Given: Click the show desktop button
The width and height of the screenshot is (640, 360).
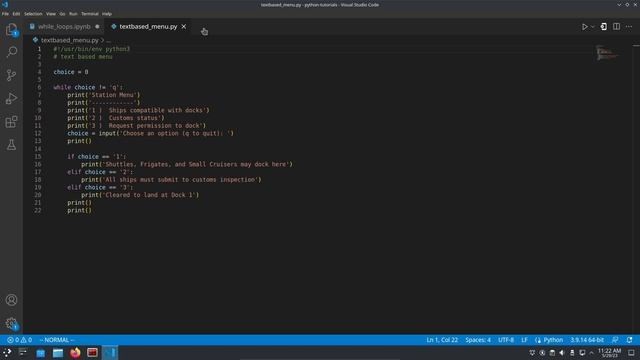Looking at the screenshot, I should click(631, 353).
